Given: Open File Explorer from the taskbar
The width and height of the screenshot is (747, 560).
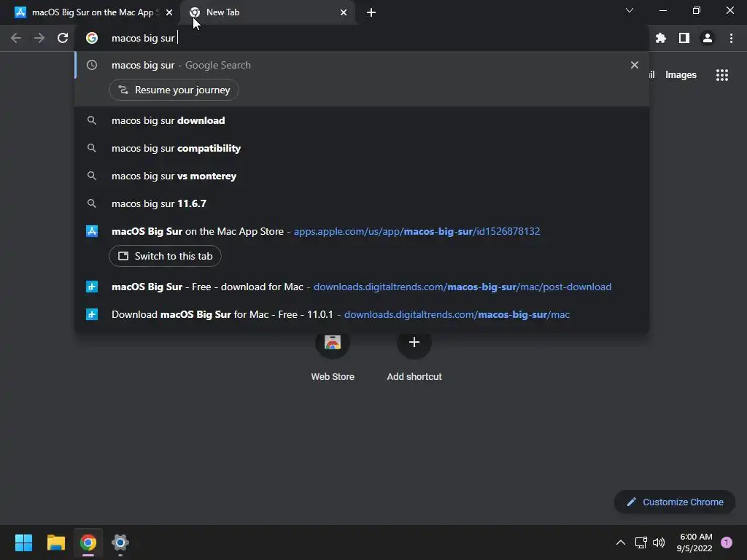Looking at the screenshot, I should point(55,542).
